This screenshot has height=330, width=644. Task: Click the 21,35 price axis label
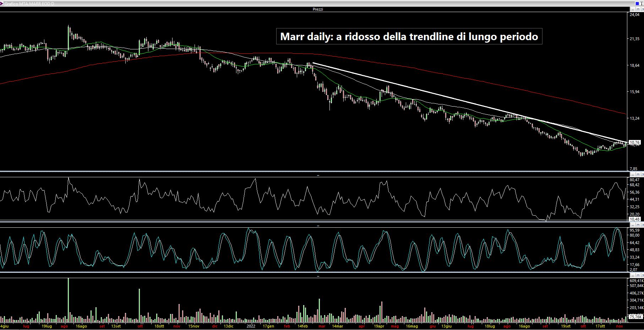[x=634, y=39]
